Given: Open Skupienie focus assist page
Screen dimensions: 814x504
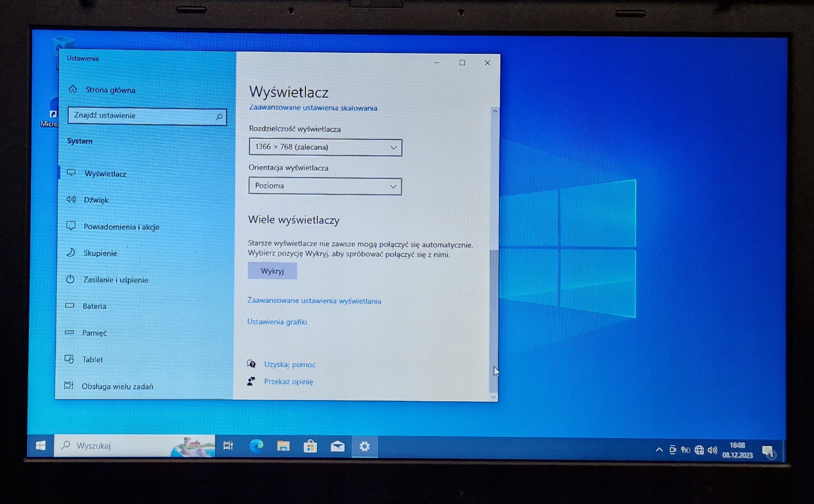Looking at the screenshot, I should [x=100, y=253].
